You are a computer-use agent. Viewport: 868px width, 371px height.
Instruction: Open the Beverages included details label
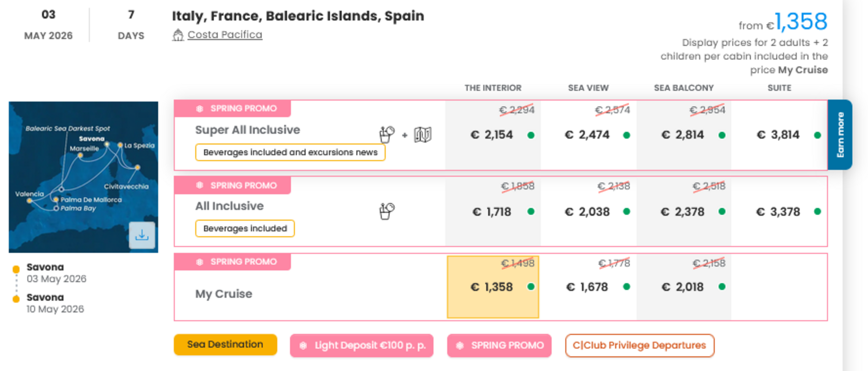[245, 228]
